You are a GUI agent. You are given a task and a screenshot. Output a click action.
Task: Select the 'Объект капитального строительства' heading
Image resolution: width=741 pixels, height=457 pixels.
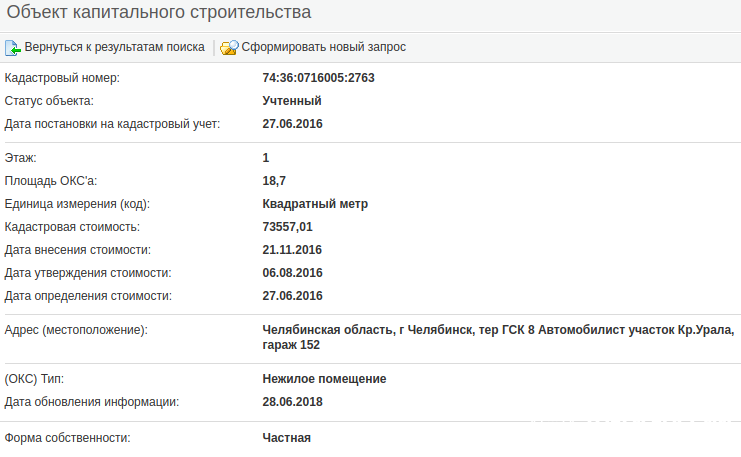pyautogui.click(x=159, y=13)
